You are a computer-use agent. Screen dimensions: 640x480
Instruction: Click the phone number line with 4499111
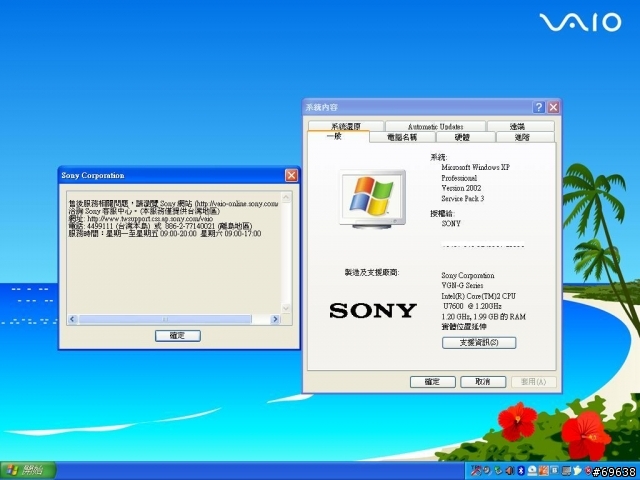pos(160,226)
